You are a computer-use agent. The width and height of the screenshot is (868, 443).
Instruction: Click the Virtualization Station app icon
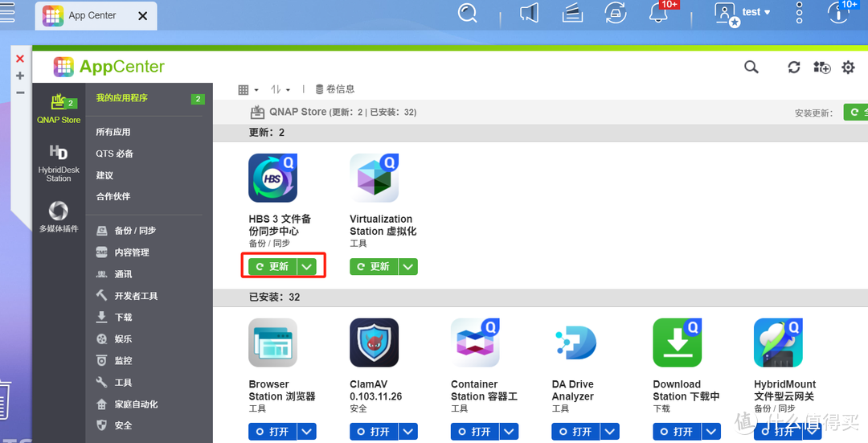tap(375, 178)
